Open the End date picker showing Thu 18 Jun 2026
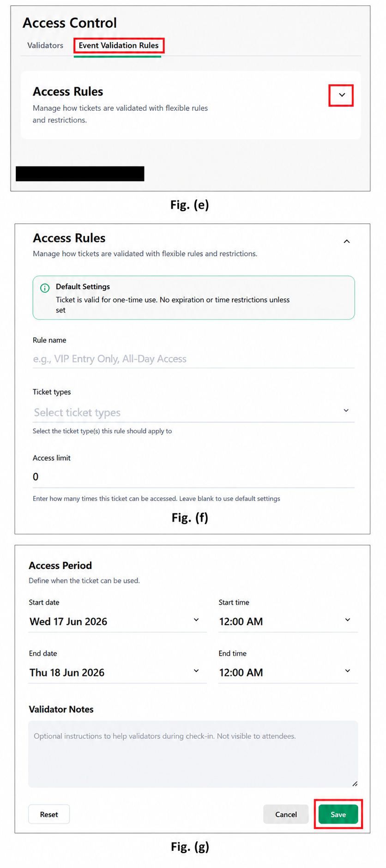 pyautogui.click(x=117, y=672)
